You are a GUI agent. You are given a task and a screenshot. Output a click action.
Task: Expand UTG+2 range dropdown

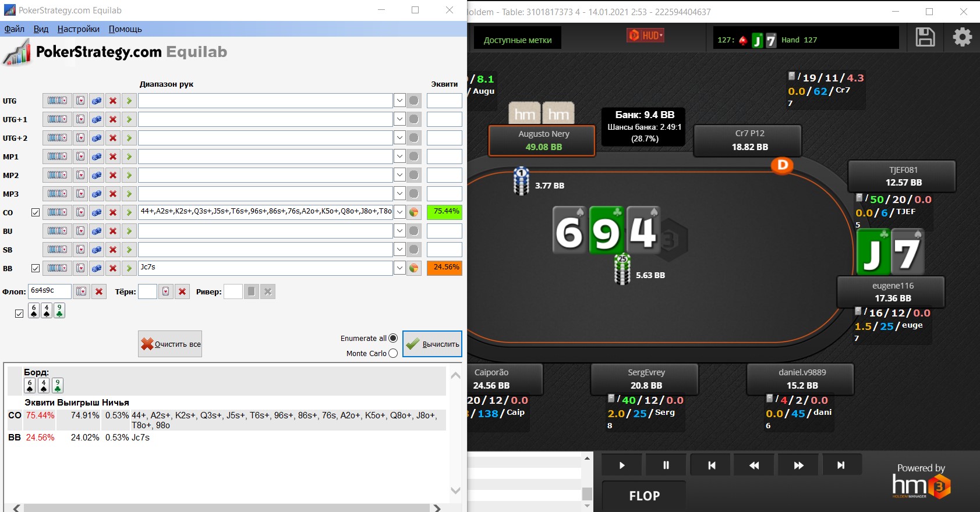pos(399,138)
